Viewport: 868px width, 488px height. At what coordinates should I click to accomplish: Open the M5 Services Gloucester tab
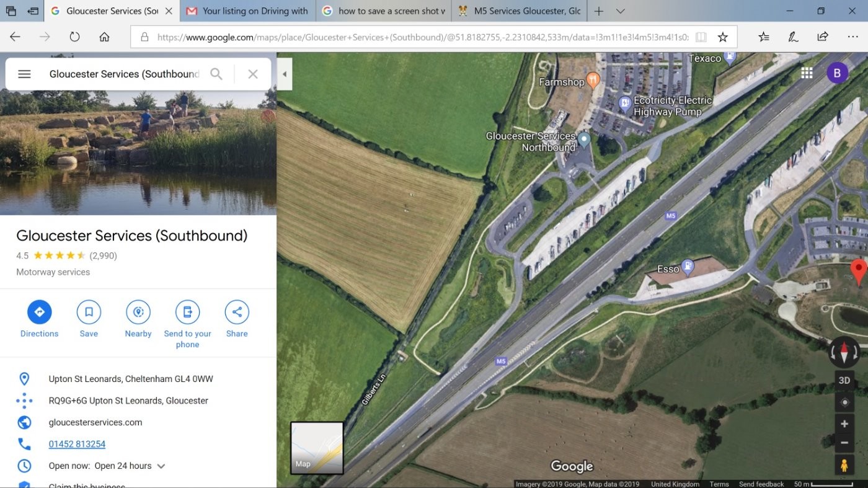(518, 11)
